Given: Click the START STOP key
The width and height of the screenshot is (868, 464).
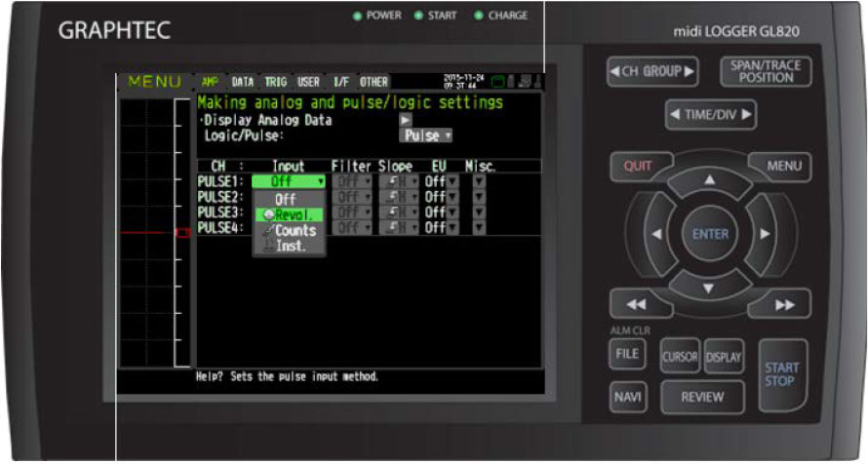Looking at the screenshot, I should 782,375.
